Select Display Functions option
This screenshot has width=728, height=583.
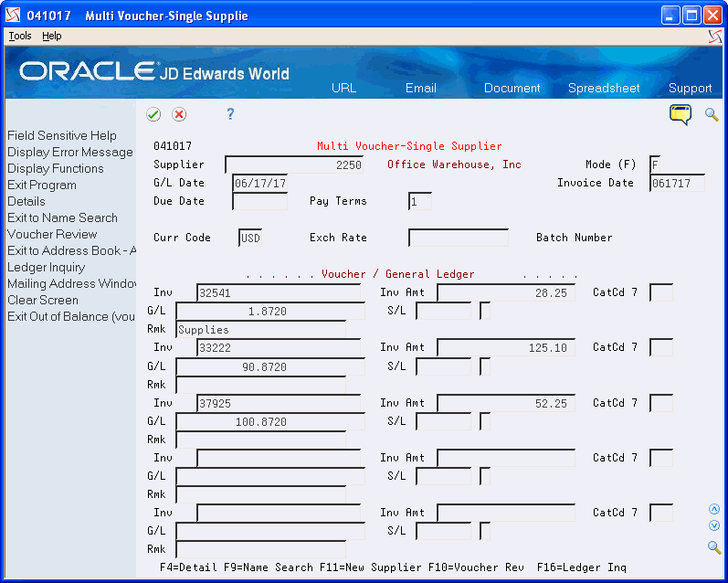55,168
